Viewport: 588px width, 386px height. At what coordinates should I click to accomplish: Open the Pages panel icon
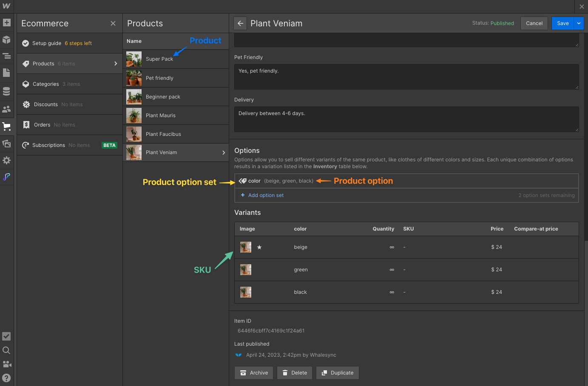pos(6,73)
